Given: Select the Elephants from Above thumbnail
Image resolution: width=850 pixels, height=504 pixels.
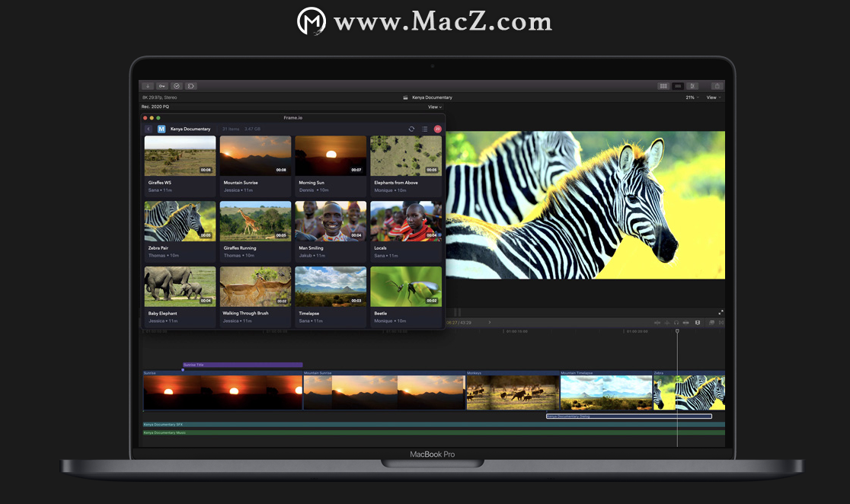Looking at the screenshot, I should [406, 156].
